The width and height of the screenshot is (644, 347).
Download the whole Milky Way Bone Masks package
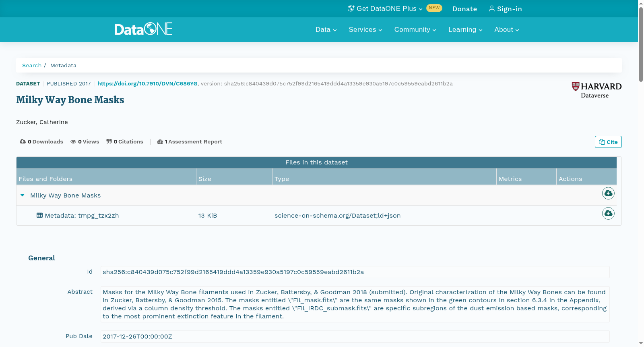pyautogui.click(x=608, y=193)
